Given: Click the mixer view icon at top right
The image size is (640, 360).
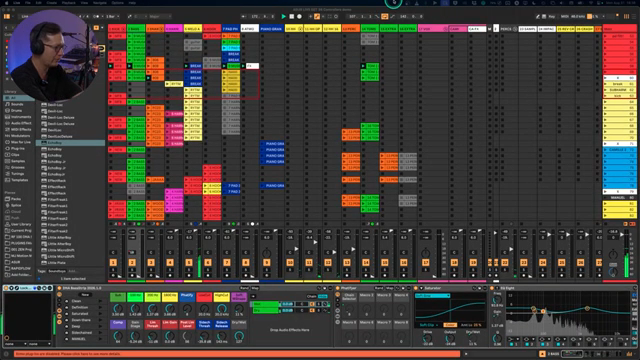Looking at the screenshot, I should [x=627, y=16].
